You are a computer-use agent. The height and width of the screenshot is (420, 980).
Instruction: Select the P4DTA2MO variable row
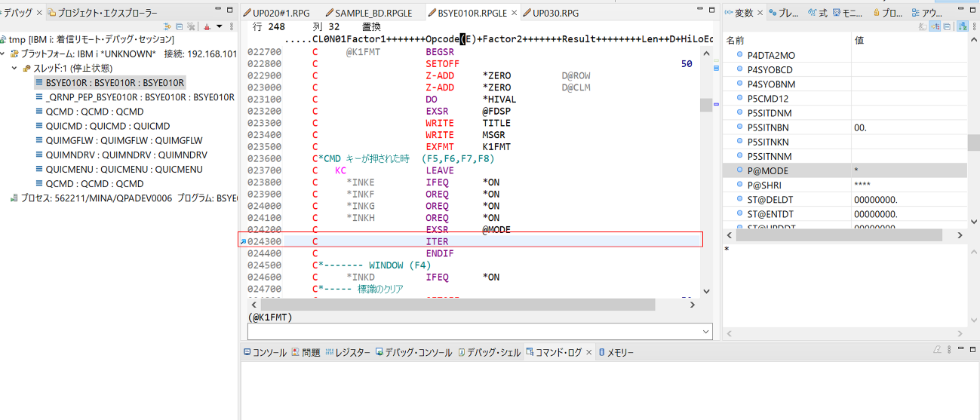[845, 56]
